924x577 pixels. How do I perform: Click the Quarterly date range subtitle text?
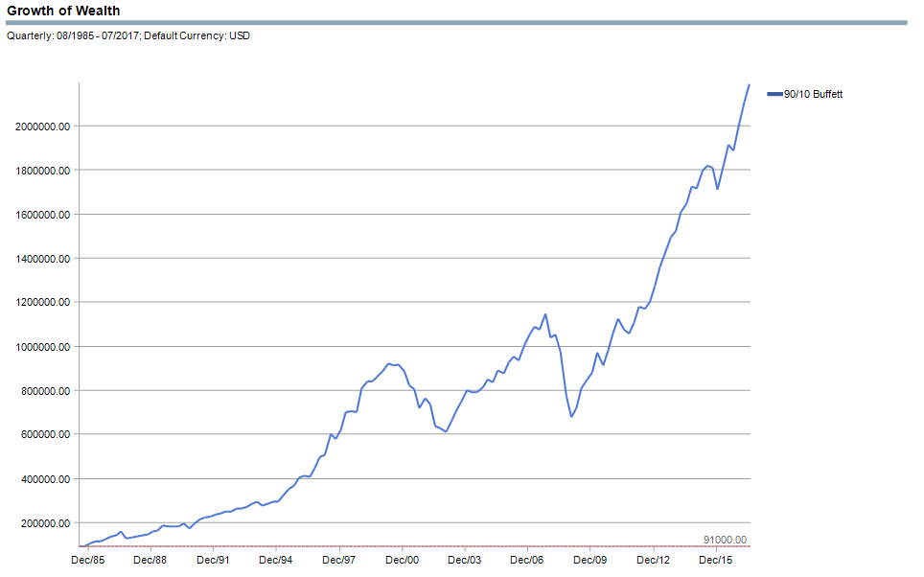click(x=128, y=36)
